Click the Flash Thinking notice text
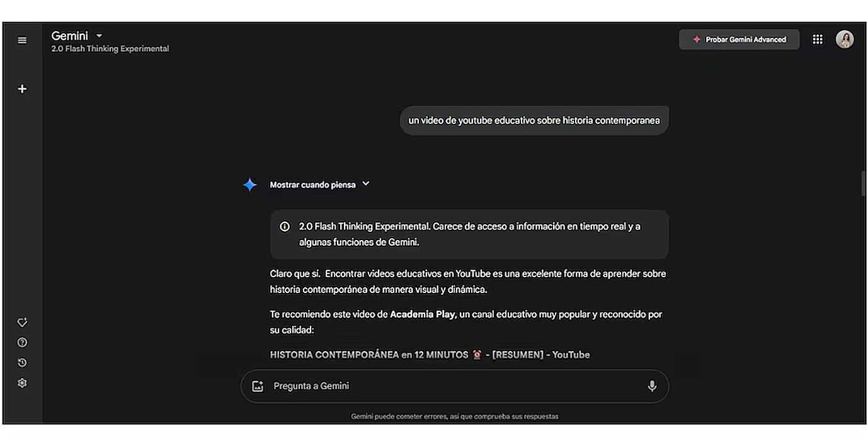This screenshot has height=448, width=868. point(470,234)
